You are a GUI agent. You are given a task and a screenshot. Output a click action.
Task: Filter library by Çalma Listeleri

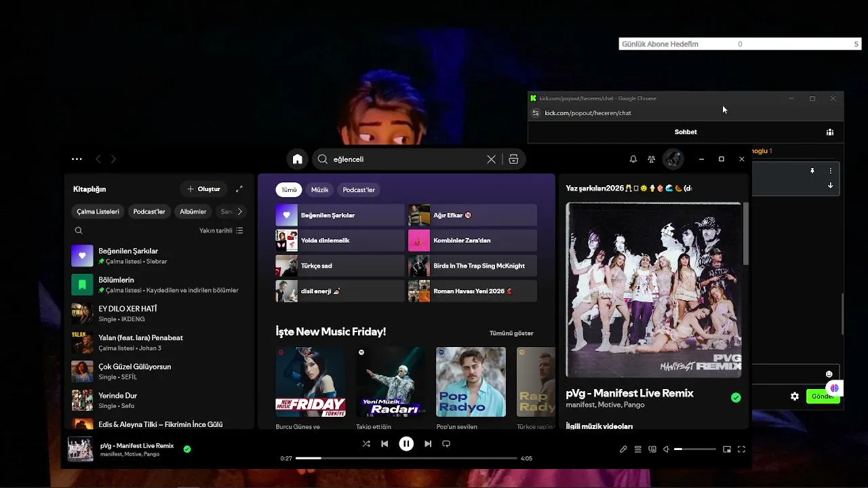(98, 211)
